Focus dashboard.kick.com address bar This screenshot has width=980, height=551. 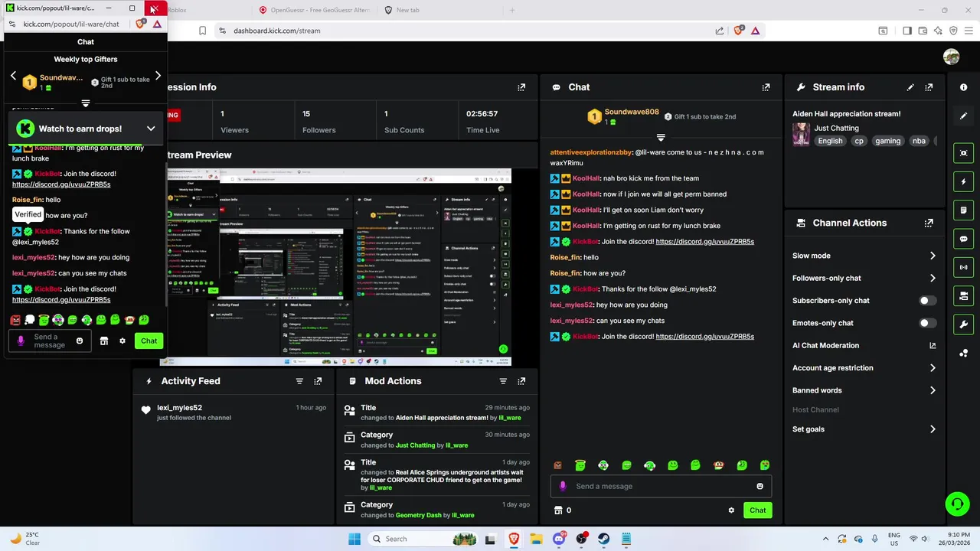point(276,31)
